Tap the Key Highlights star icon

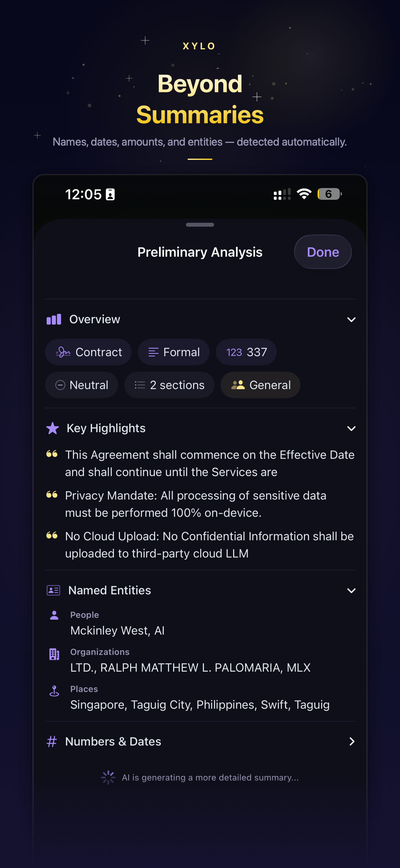[52, 428]
